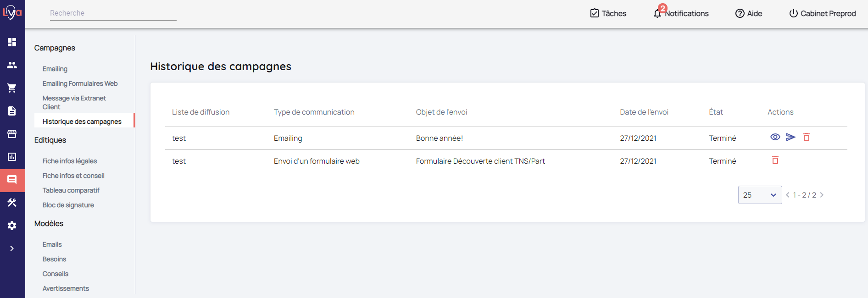The image size is (868, 298).
Task: Delete the web form campaign row
Action: point(775,160)
